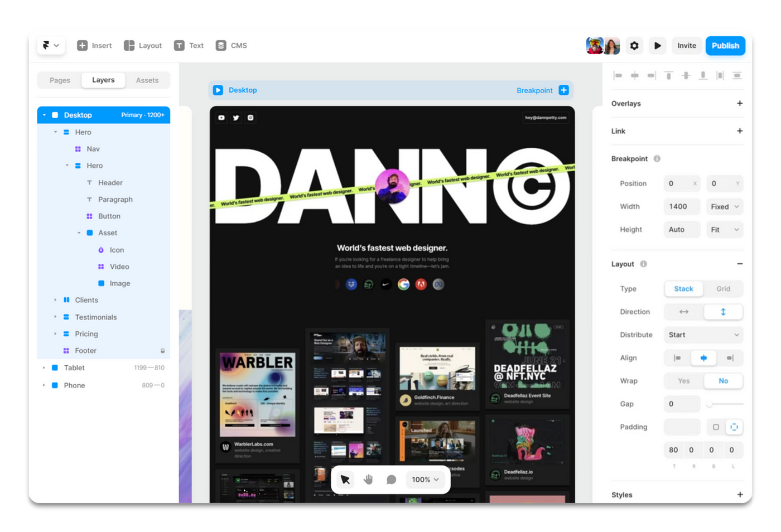Click Instagram icon in site preview

click(x=250, y=118)
